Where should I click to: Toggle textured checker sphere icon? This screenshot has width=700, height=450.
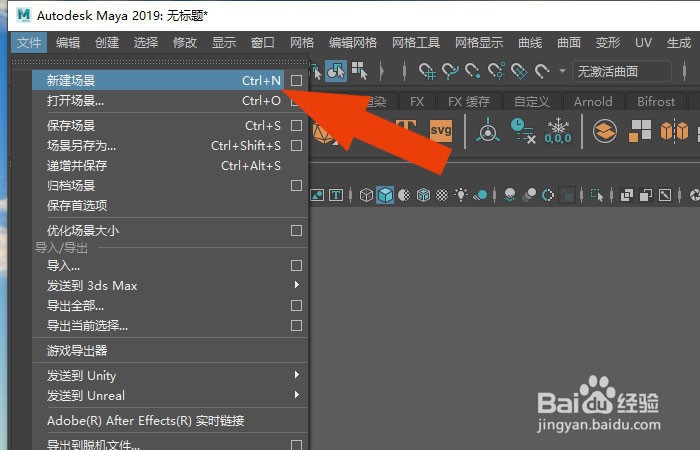442,195
